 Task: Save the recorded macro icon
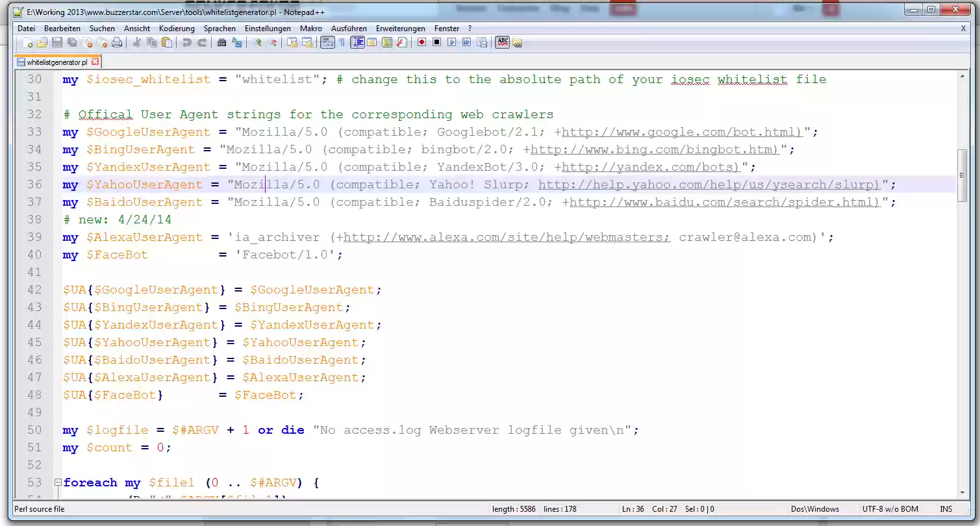point(481,43)
